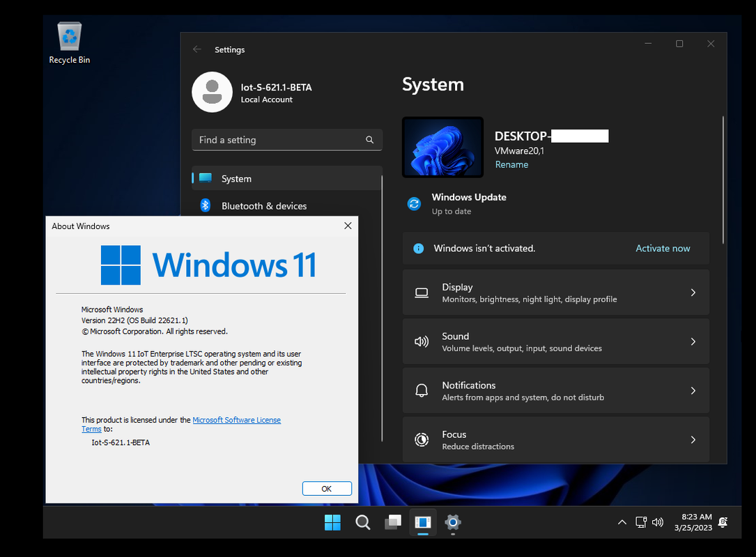The image size is (756, 557).
Task: Click inside Find a setting box
Action: click(x=287, y=140)
